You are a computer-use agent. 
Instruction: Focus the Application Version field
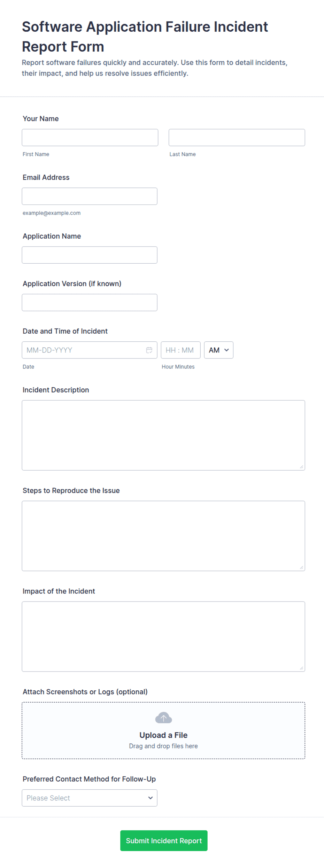[90, 302]
